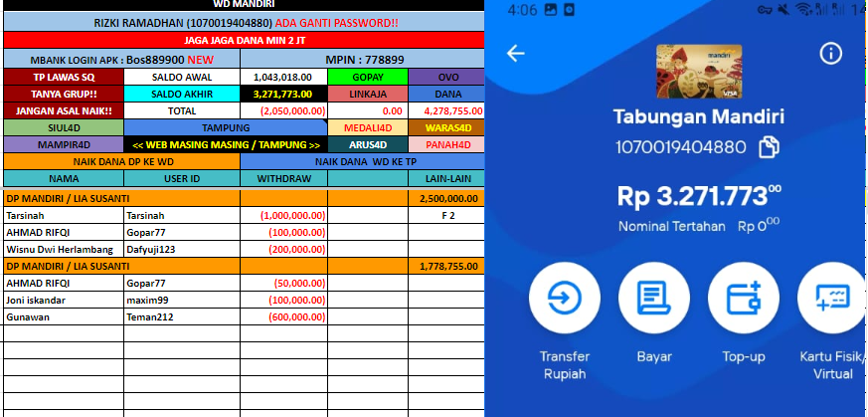Click the 1070019404880 account number in app

[x=681, y=147]
